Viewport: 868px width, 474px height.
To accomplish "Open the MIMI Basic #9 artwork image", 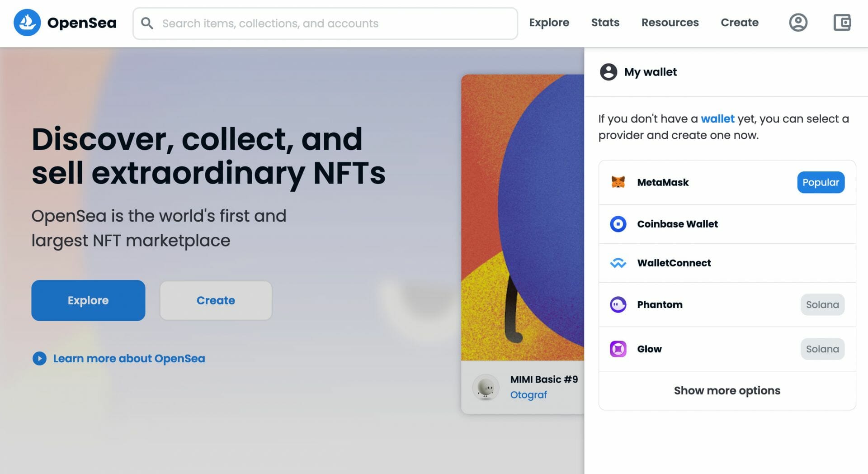I will click(x=523, y=218).
